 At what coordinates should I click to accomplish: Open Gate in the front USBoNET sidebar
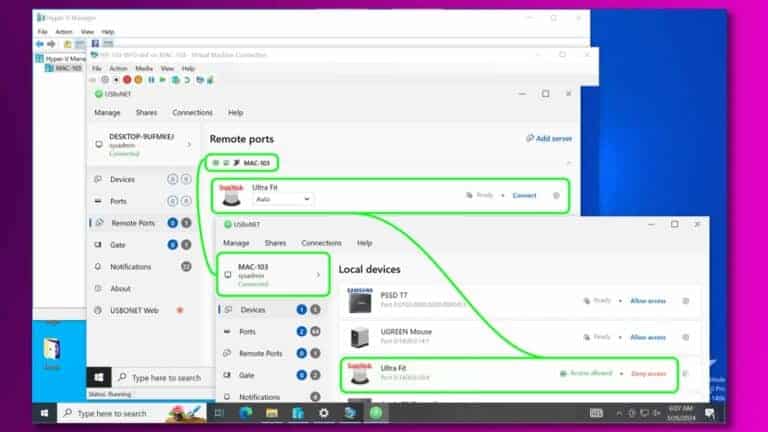coord(248,375)
